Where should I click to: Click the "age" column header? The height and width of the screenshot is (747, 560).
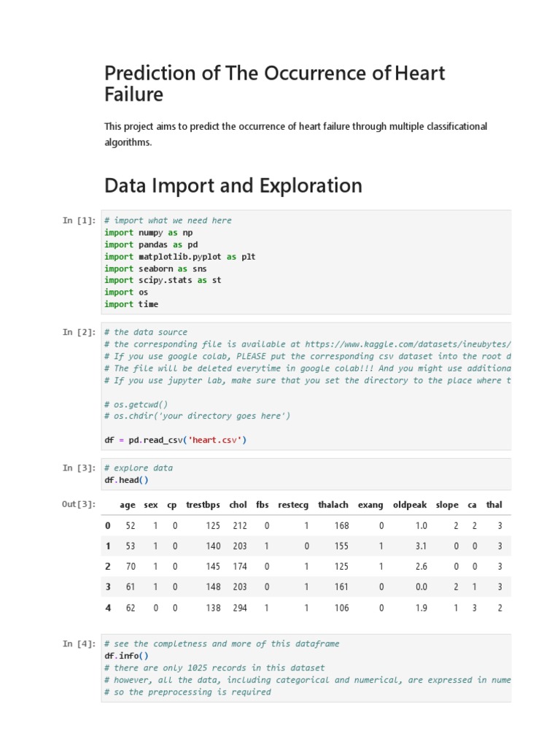(x=128, y=505)
